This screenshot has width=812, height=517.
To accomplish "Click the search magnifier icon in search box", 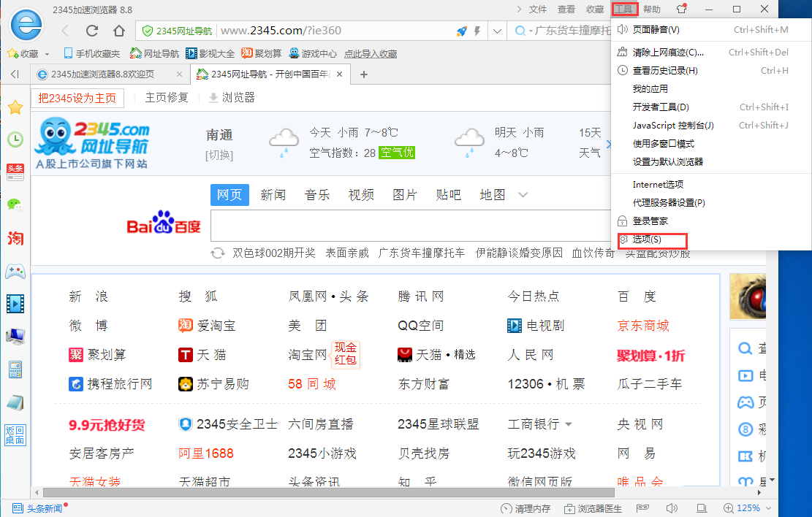I will [520, 31].
